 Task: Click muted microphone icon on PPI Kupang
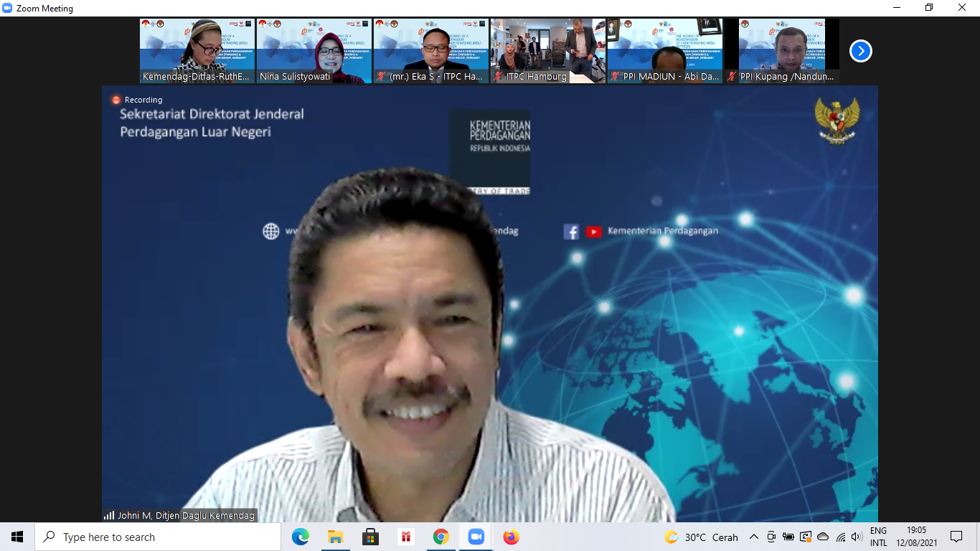[732, 76]
